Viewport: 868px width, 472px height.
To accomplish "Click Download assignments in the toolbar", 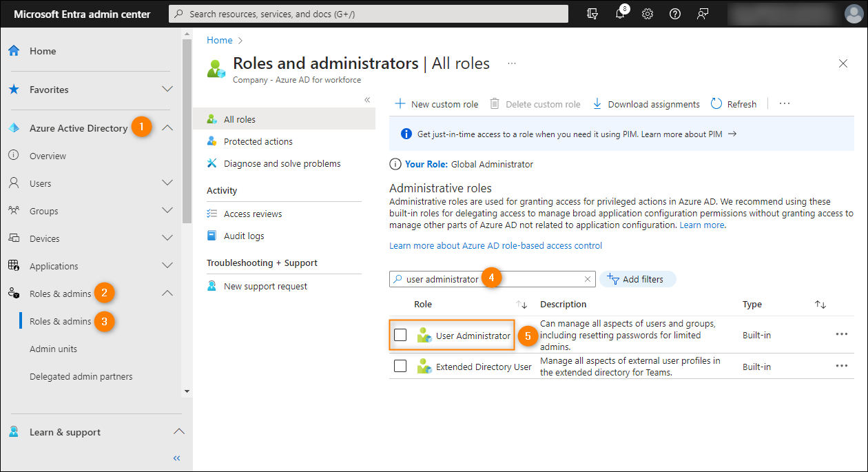I will (x=645, y=104).
